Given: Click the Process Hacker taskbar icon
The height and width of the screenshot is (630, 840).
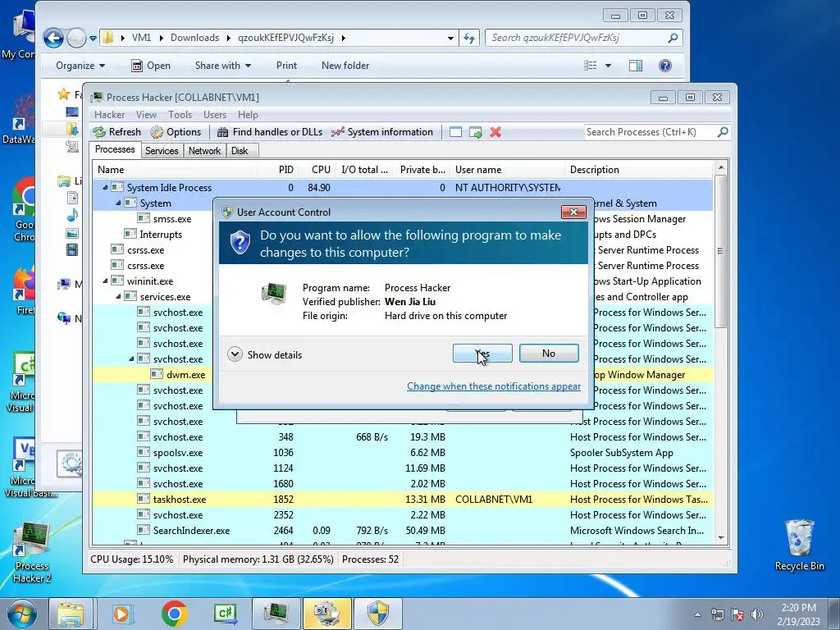Looking at the screenshot, I should click(276, 614).
